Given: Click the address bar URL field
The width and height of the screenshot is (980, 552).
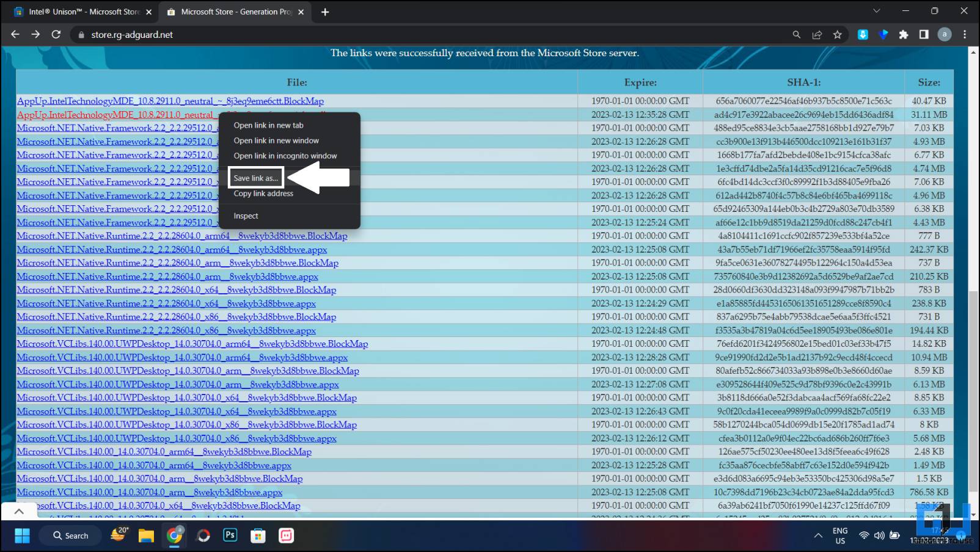Looking at the screenshot, I should coord(428,35).
